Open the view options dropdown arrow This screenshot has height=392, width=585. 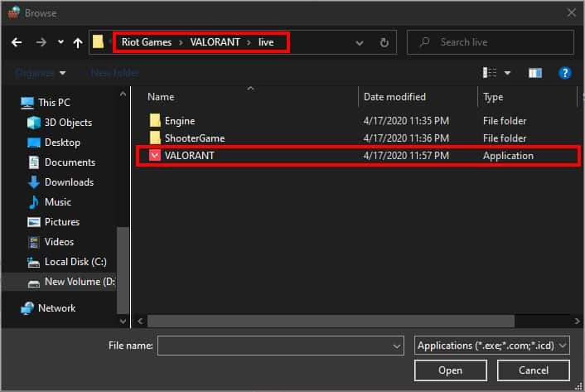[507, 73]
